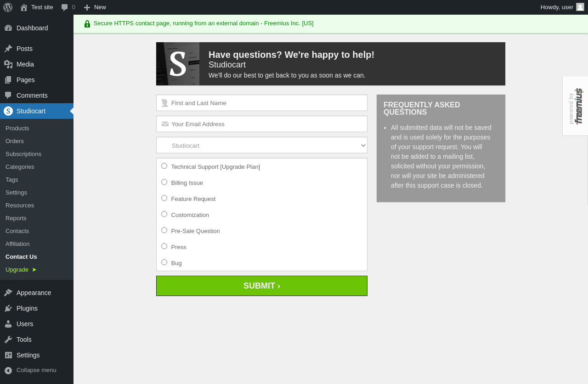Select the Bug radio button
Screen dimensions: 588x384
click(164, 262)
